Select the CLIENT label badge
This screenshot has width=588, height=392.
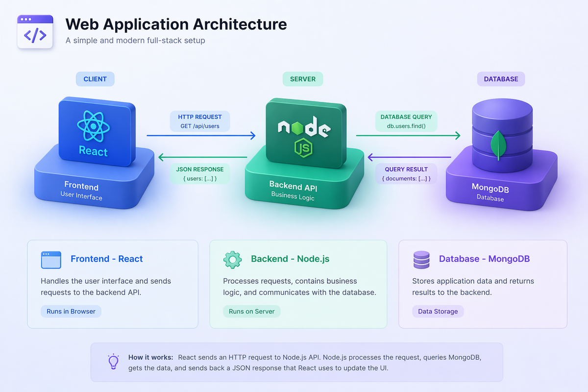pyautogui.click(x=95, y=79)
